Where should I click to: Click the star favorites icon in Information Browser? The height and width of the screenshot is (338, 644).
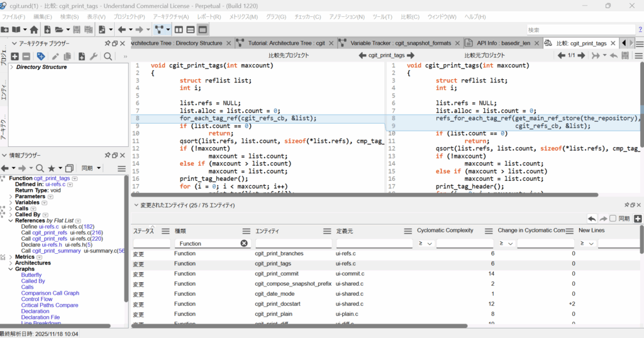[52, 168]
